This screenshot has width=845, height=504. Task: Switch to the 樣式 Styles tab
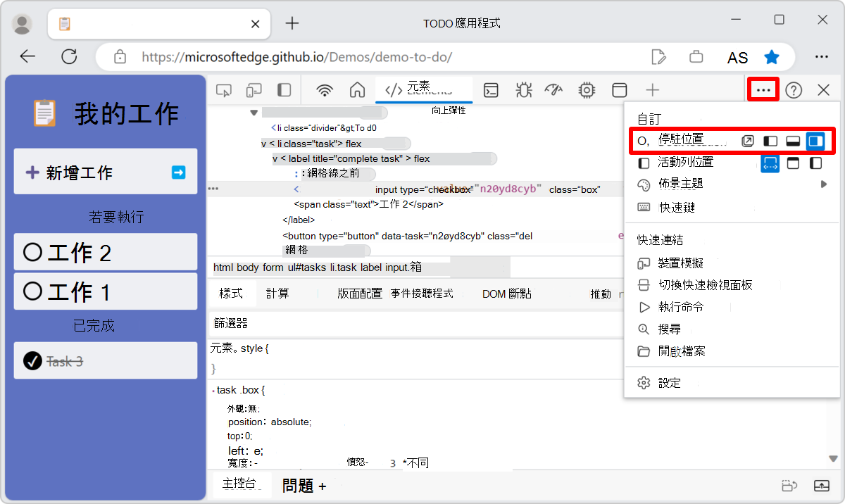tap(231, 294)
